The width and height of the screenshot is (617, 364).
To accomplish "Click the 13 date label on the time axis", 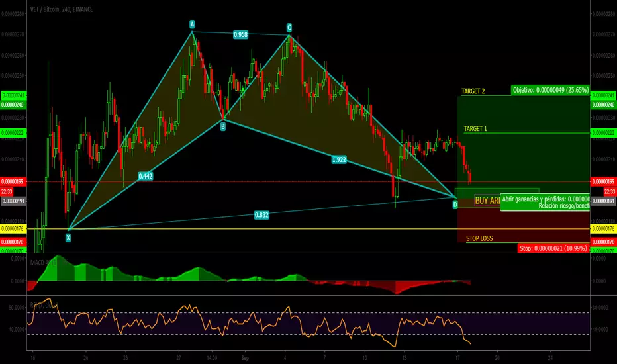I will pos(404,358).
